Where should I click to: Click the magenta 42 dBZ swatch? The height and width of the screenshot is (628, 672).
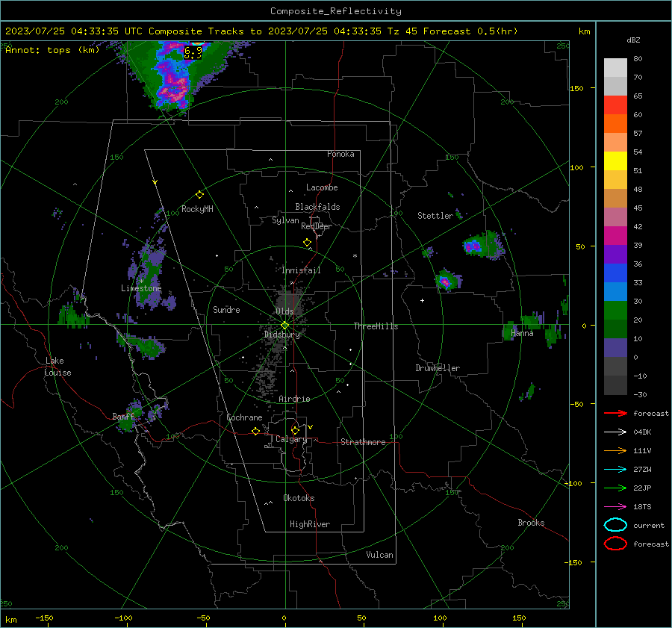pyautogui.click(x=615, y=235)
